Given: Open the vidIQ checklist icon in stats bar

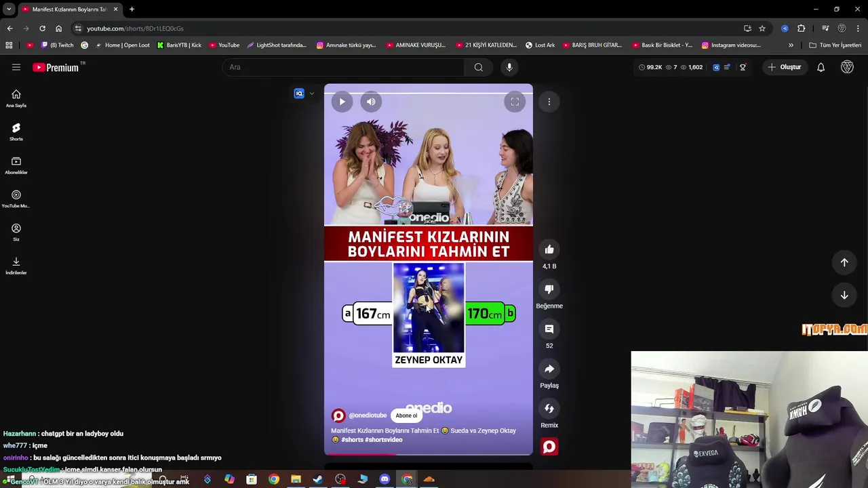Looking at the screenshot, I should tap(727, 67).
